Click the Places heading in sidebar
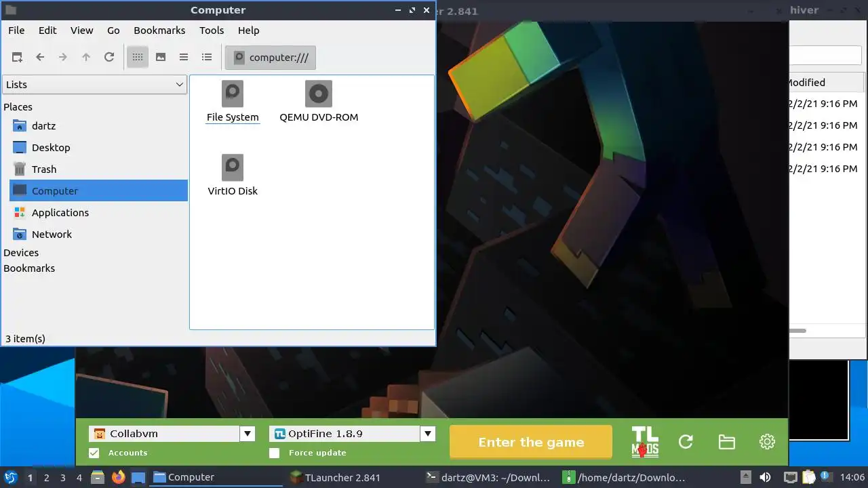 (18, 107)
